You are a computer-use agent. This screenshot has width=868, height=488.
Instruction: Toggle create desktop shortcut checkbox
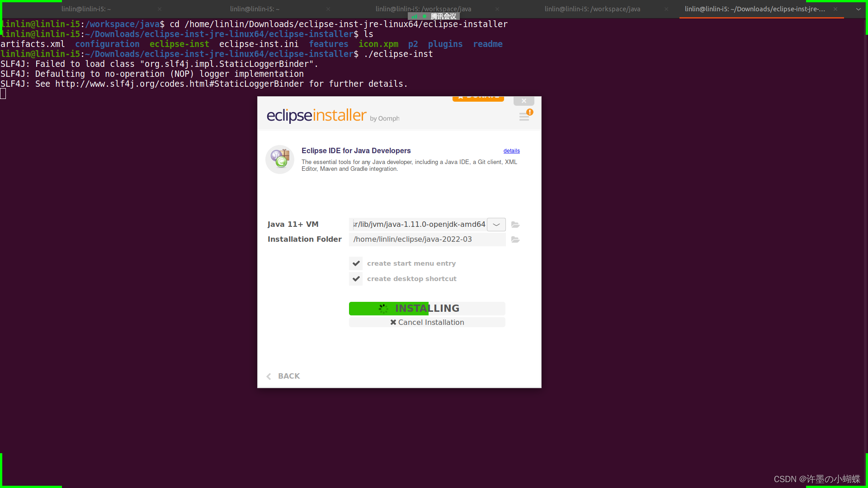356,279
